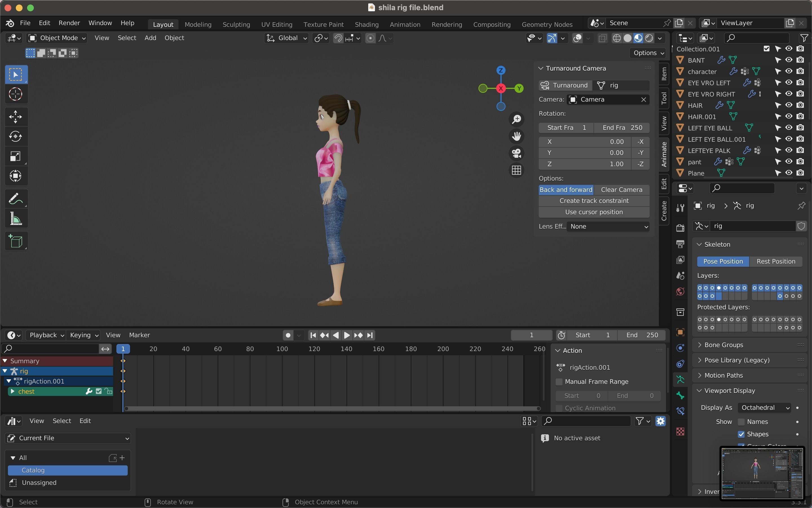Open the File menu
The width and height of the screenshot is (812, 508).
(x=25, y=23)
